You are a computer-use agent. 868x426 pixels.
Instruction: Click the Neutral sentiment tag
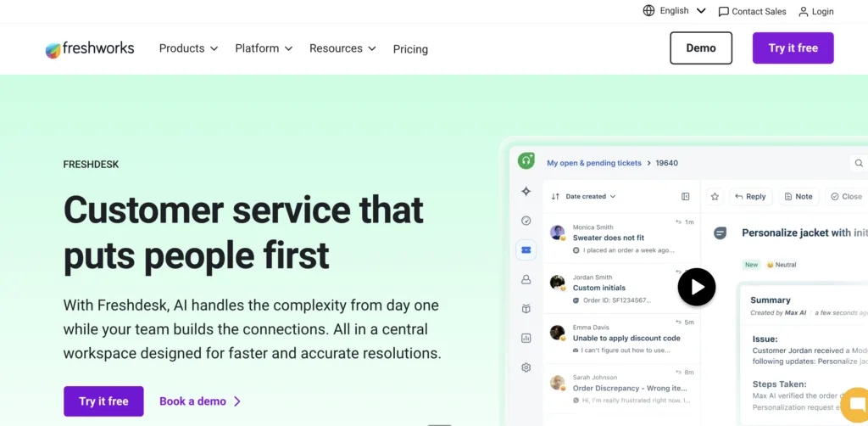(782, 265)
